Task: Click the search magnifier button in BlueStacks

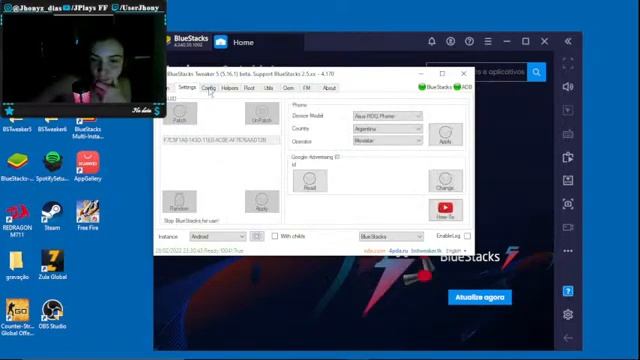Action: click(536, 72)
